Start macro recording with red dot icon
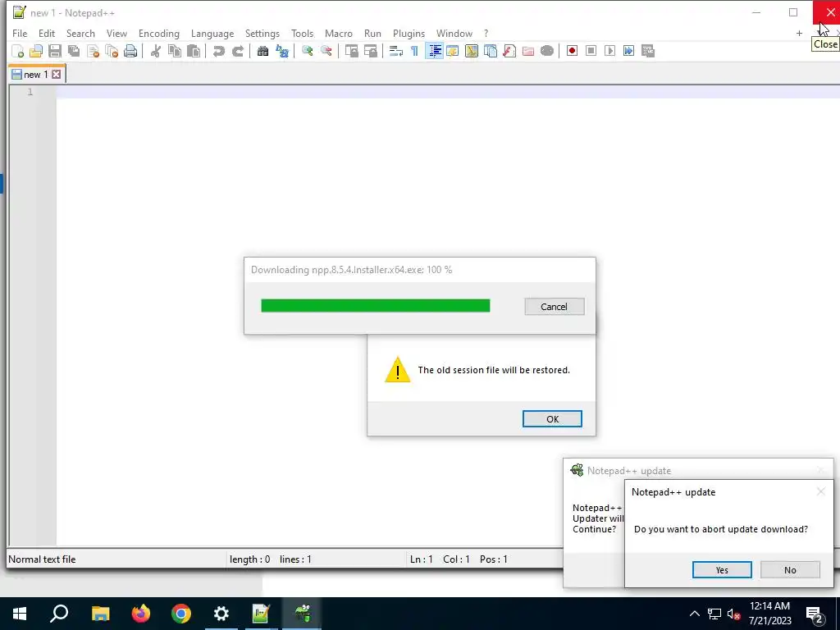Image resolution: width=840 pixels, height=630 pixels. point(572,51)
